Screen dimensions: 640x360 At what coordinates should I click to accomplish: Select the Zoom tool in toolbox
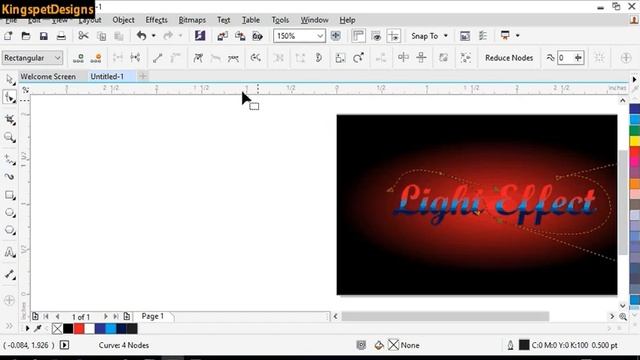(x=10, y=137)
